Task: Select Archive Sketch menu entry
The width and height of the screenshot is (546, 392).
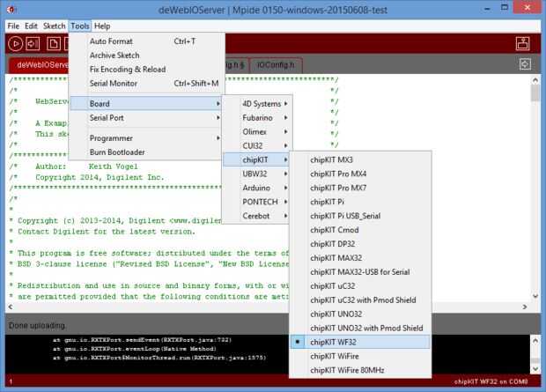Action: (x=146, y=55)
